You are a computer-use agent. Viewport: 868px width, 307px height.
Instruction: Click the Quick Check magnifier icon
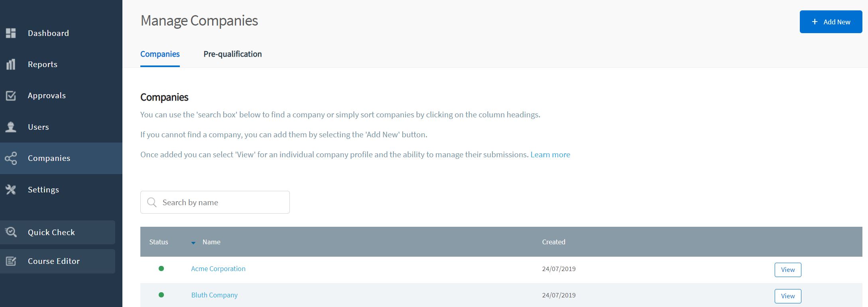[11, 232]
